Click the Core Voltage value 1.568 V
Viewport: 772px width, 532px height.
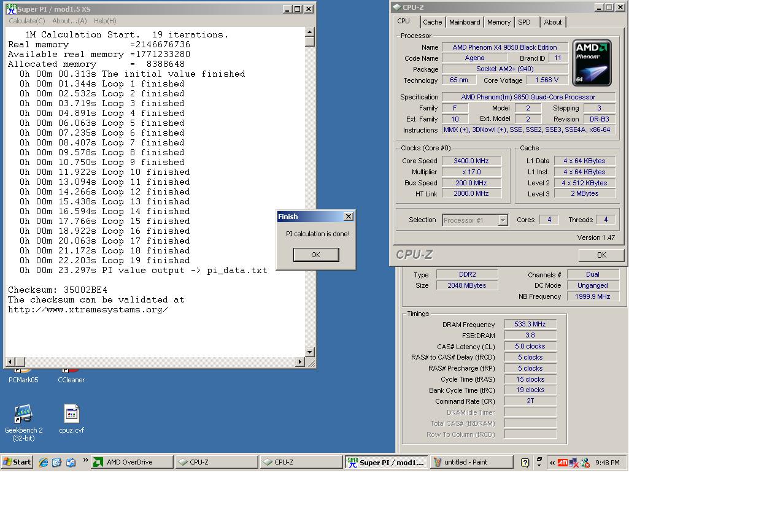click(x=547, y=80)
